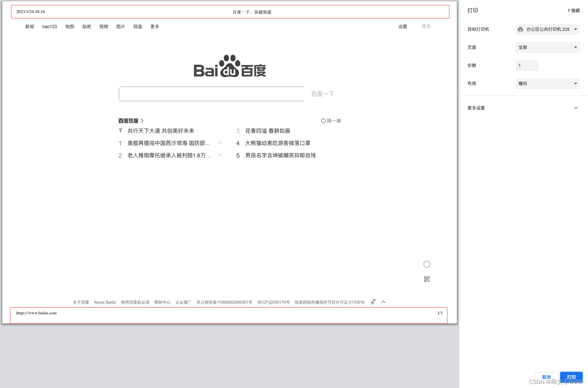Open hot search 老人推倒摩托继承人被判赔1.6万

[169, 156]
